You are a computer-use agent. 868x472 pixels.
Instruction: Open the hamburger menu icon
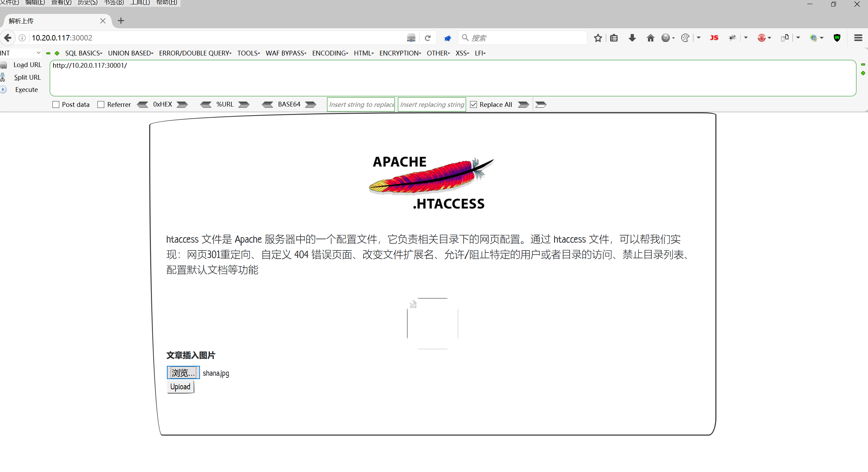click(x=858, y=38)
